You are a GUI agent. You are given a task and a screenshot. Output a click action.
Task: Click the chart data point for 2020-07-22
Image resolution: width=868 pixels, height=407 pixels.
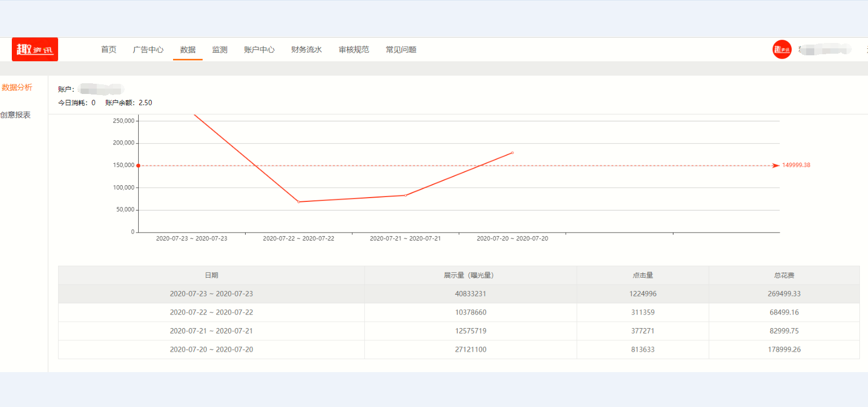coord(299,202)
